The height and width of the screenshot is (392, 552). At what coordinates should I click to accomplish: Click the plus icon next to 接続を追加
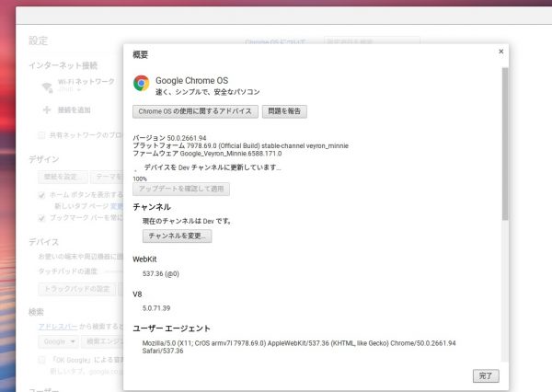pyautogui.click(x=47, y=110)
